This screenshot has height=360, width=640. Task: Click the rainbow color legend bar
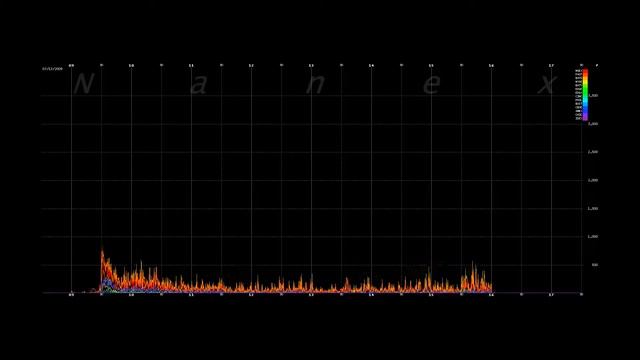coord(585,95)
